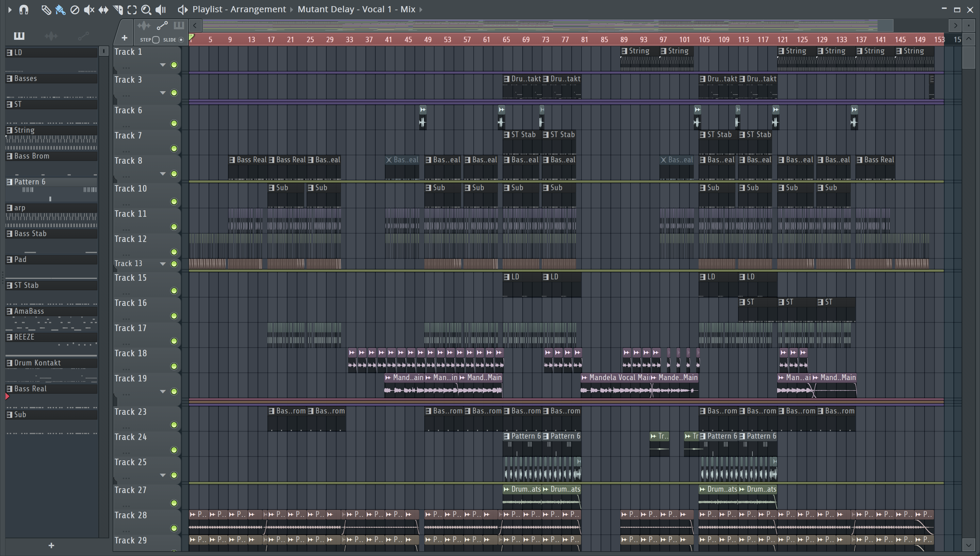
Task: Mute Track 1 using its green light
Action: coord(174,65)
